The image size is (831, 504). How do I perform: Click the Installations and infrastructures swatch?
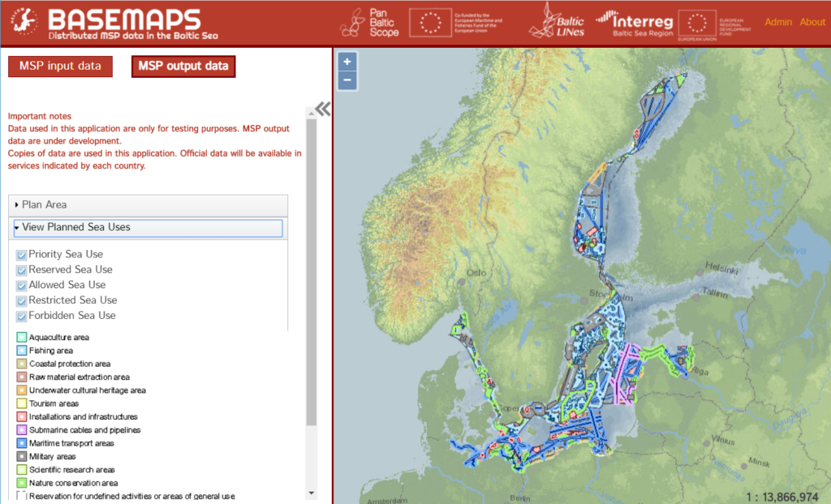tap(21, 416)
